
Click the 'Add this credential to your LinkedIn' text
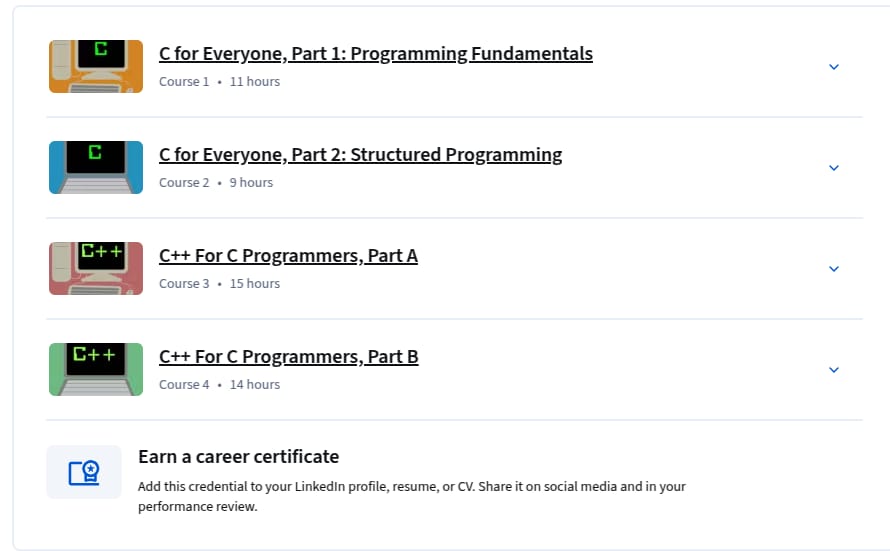[412, 496]
